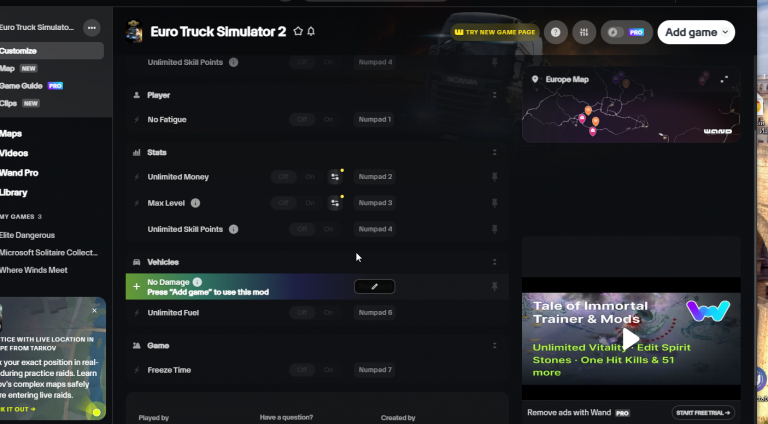Click Try New Game Page button
Screen dimensions: 768x424
495,32
